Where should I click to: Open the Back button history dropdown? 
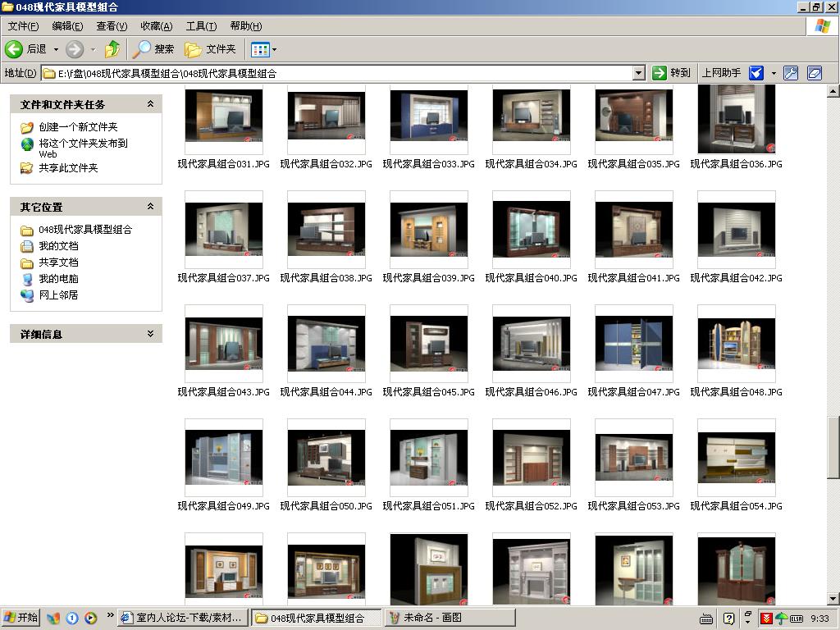point(56,49)
